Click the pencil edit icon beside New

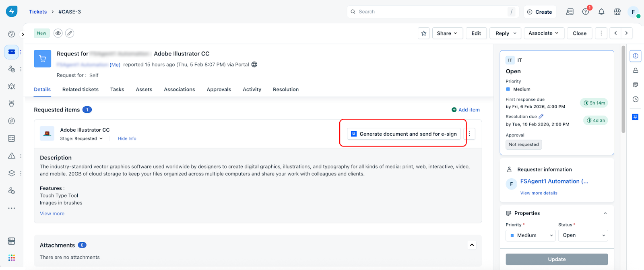70,33
